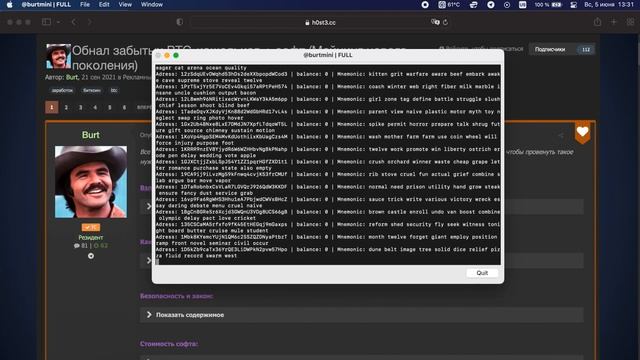640x360 pixels.
Task: Open the View menu
Action: coord(125,4)
